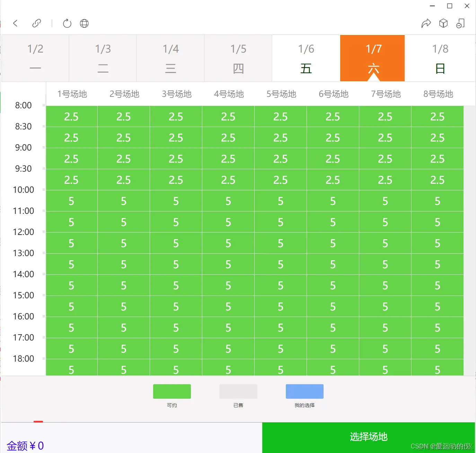Click the 3号场地 column header
Screen dimensions: 476x453
tap(177, 94)
